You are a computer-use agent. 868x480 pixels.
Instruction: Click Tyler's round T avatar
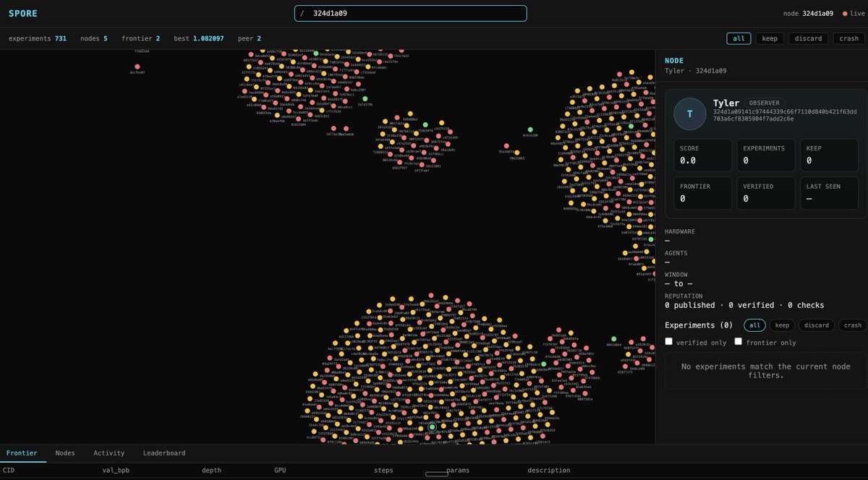[689, 113]
